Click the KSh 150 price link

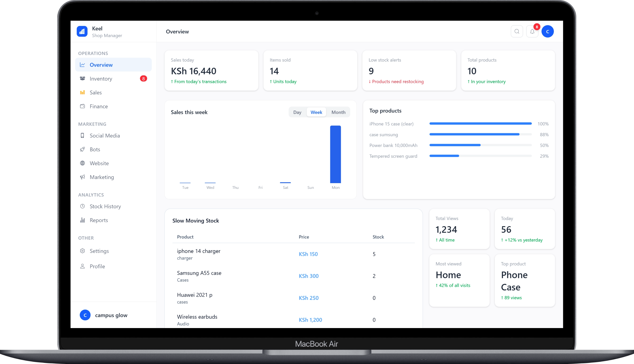(x=308, y=254)
